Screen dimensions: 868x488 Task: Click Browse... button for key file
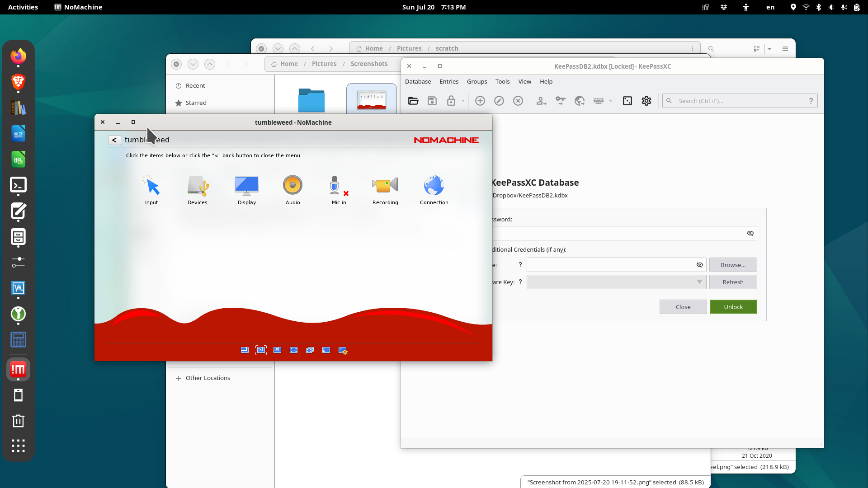pyautogui.click(x=733, y=265)
